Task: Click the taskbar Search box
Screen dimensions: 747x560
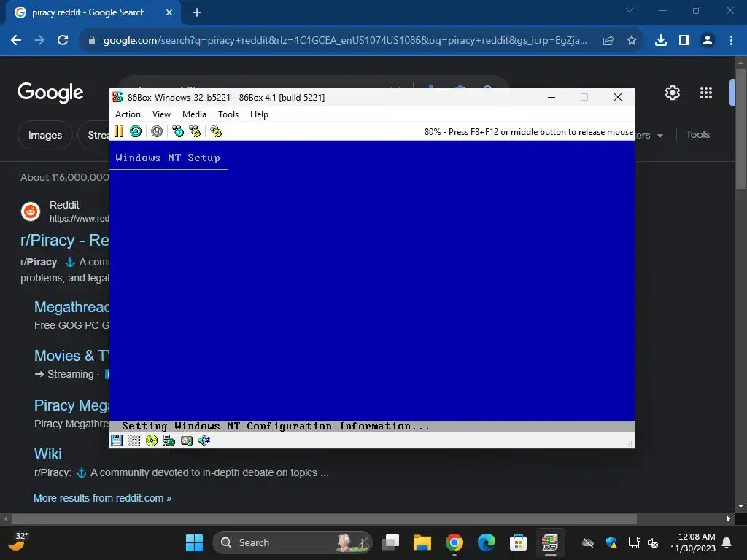Action: (292, 542)
